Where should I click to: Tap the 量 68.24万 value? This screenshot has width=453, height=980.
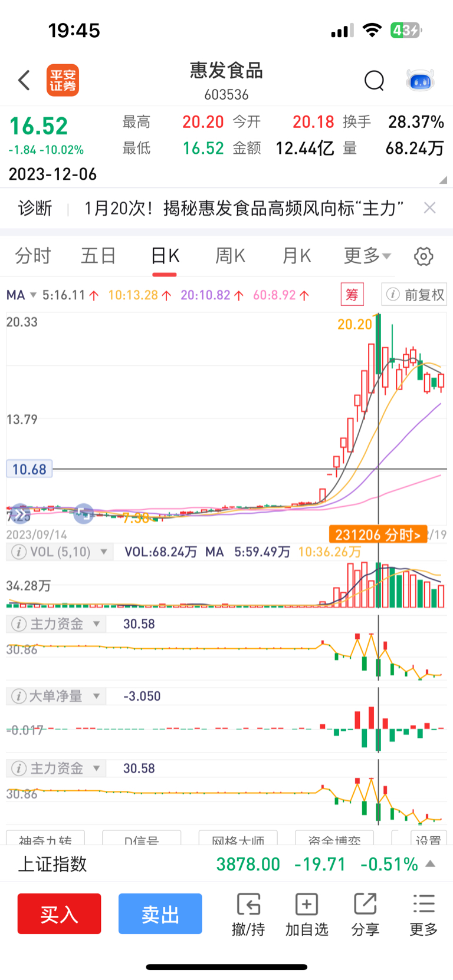(x=415, y=148)
